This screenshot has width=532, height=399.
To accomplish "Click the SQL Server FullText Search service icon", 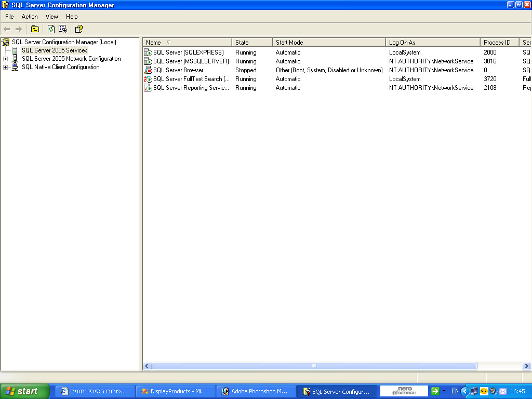I will [148, 79].
